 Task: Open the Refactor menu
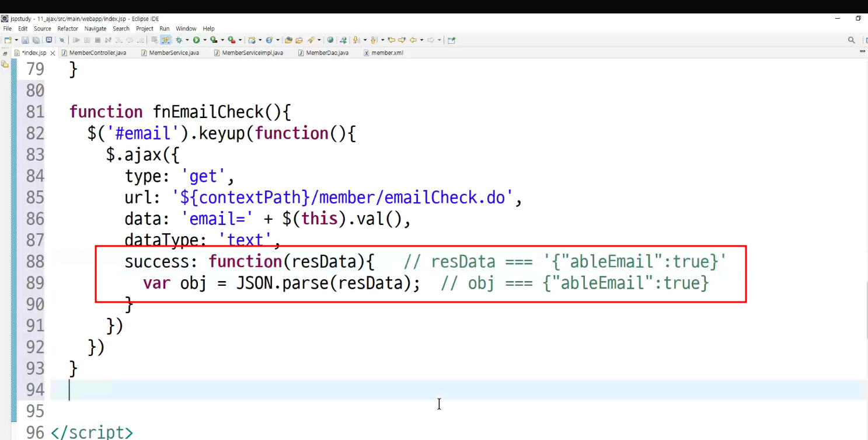[x=68, y=29]
